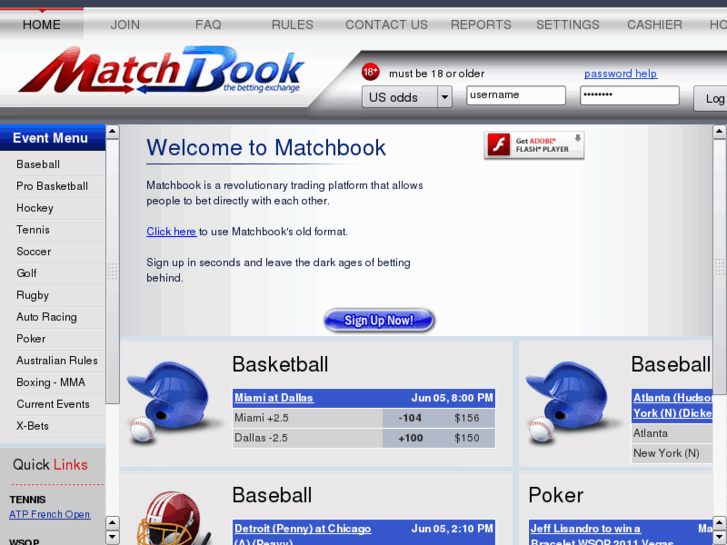This screenshot has height=545, width=727.
Task: Open the HOME tab
Action: pos(42,24)
